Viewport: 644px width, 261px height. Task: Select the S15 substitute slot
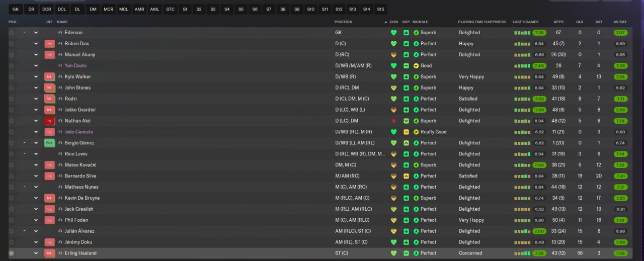click(x=380, y=9)
